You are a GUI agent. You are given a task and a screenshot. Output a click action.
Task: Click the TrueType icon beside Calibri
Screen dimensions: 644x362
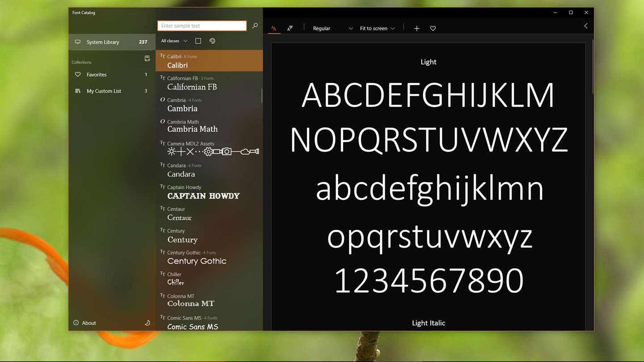click(x=163, y=56)
